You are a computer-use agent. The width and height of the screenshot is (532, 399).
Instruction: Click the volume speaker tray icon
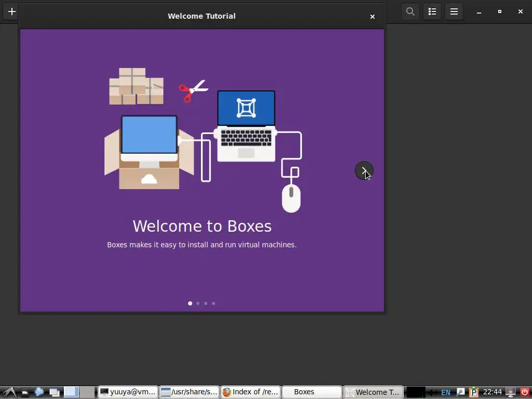433,393
